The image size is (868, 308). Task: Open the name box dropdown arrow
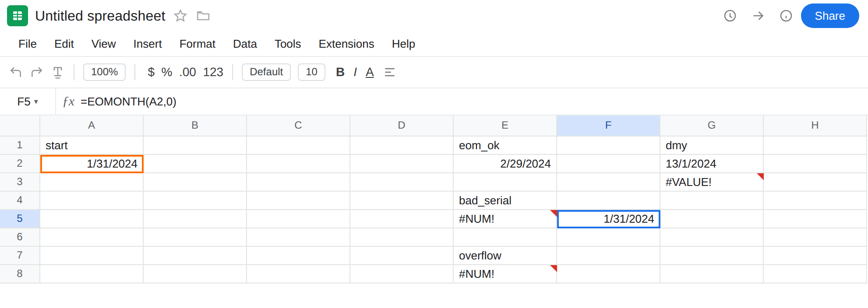(x=36, y=102)
